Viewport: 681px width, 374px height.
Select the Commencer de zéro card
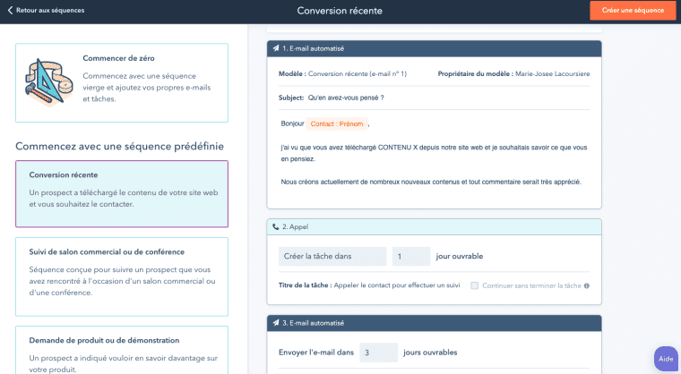(x=122, y=83)
